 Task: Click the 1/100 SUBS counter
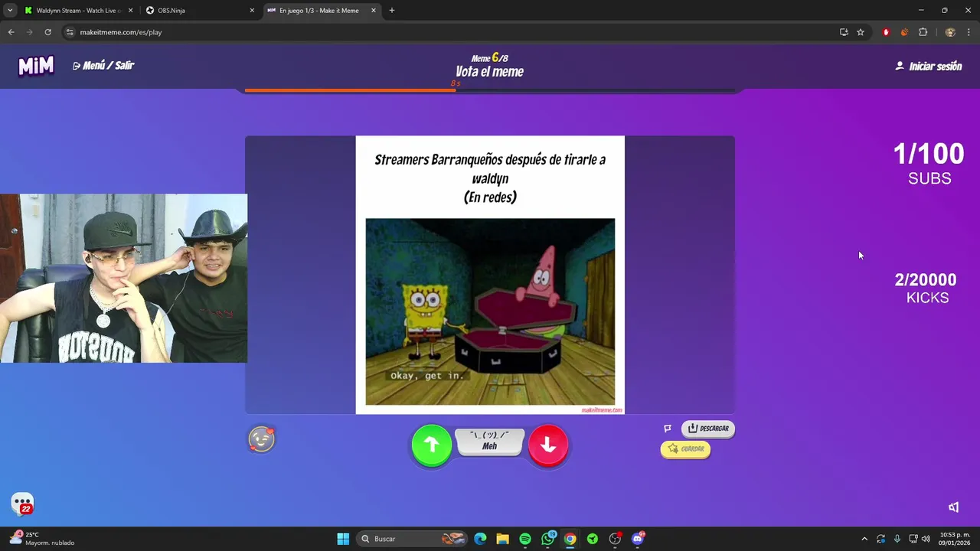929,164
